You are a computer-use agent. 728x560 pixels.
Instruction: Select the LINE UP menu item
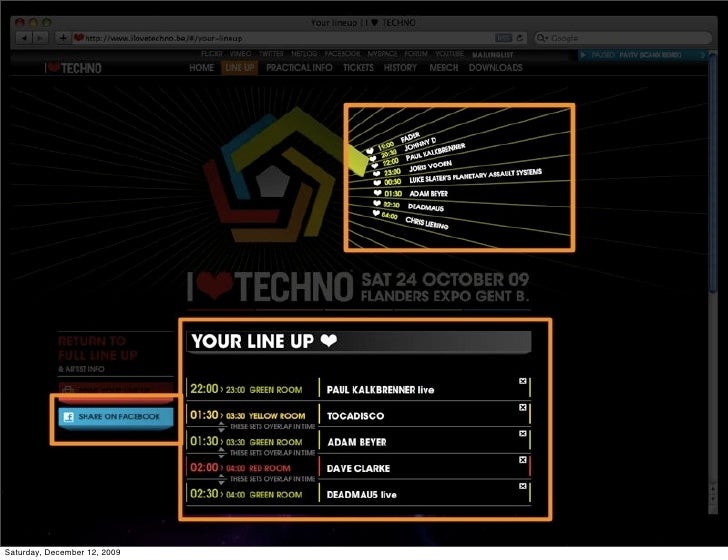240,68
